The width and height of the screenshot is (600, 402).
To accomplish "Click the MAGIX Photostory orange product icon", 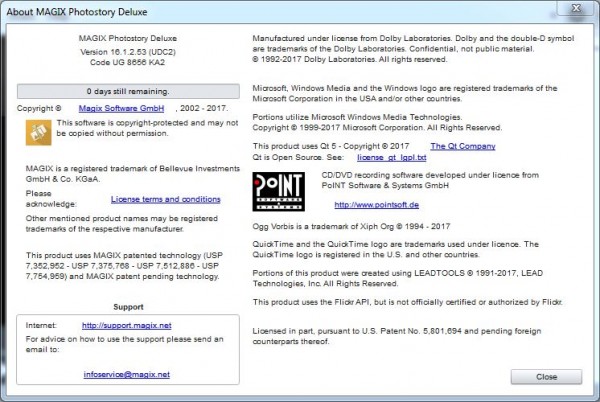I will [38, 133].
